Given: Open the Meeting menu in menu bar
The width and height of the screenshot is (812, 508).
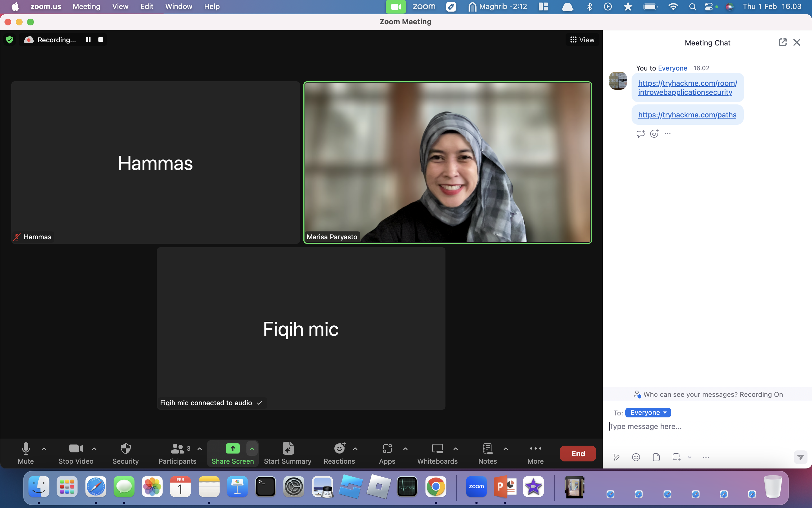Looking at the screenshot, I should (87, 6).
